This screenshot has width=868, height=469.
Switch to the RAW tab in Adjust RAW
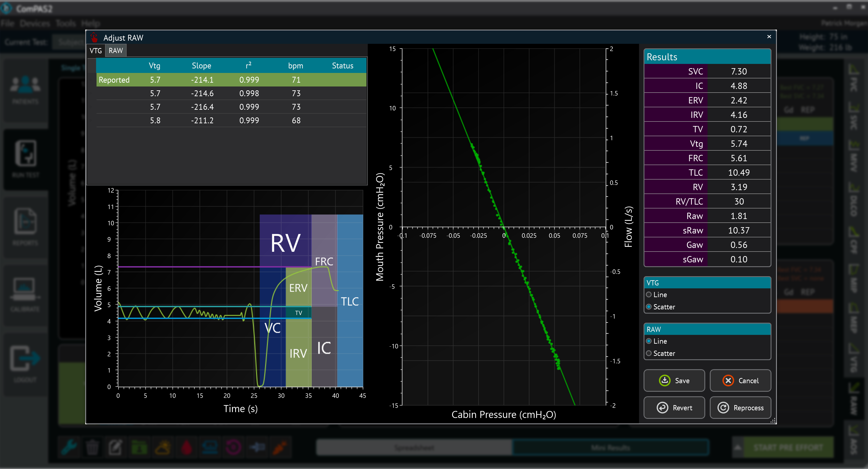116,51
